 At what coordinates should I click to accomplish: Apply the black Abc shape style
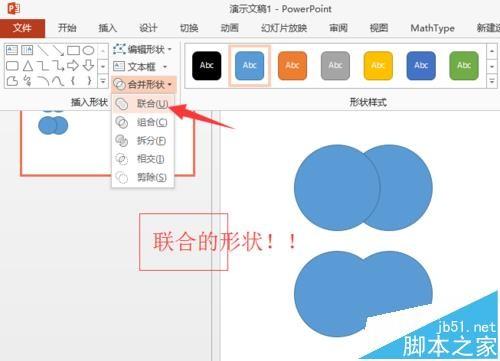point(207,66)
